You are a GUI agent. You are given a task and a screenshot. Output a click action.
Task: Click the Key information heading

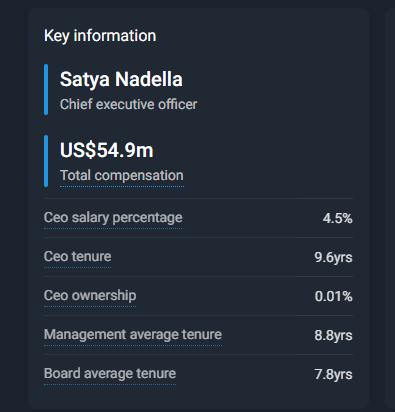click(100, 36)
